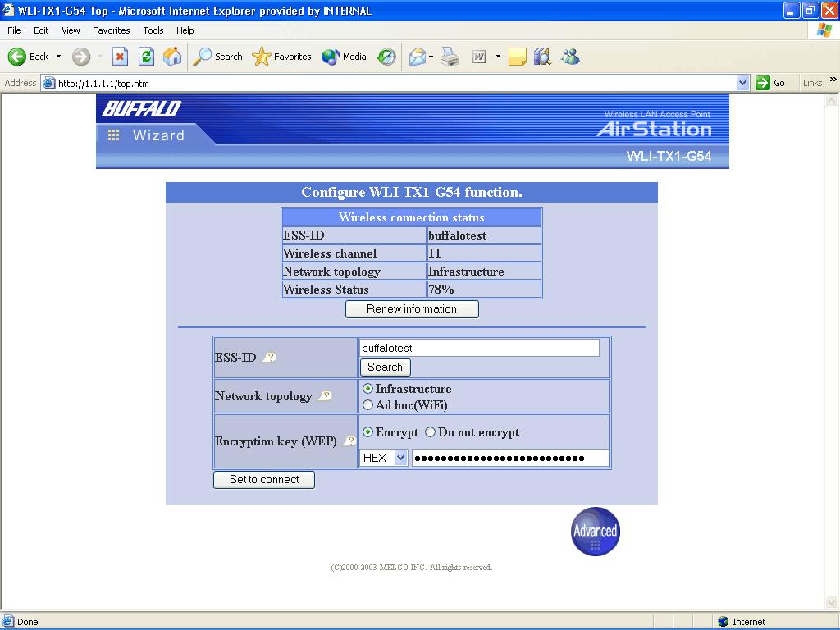
Task: Click the Windows flag logo
Action: click(x=824, y=30)
